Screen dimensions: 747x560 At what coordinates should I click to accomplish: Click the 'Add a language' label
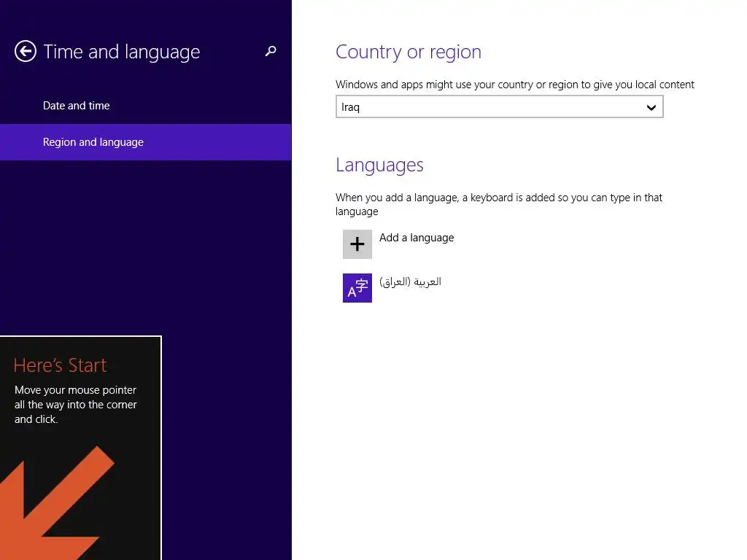(x=417, y=238)
